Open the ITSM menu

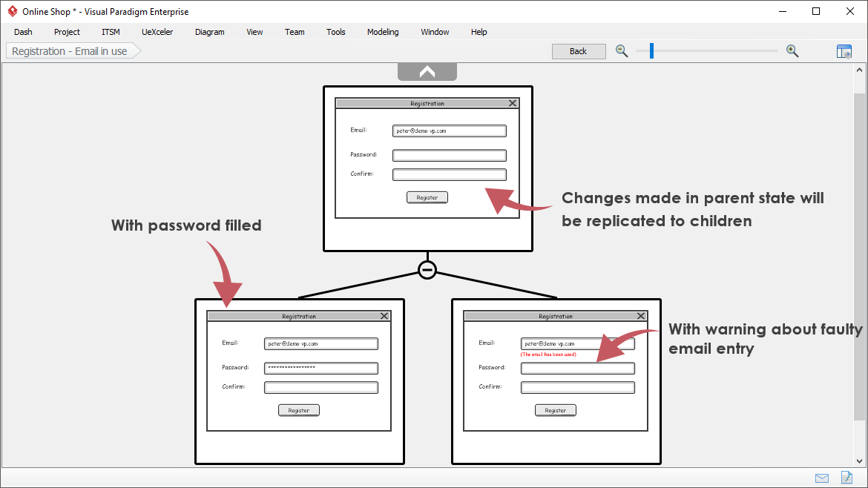[x=111, y=32]
